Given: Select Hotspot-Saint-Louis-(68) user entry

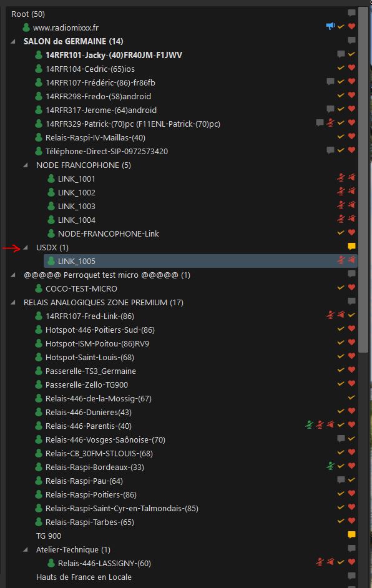Looking at the screenshot, I should point(90,358).
